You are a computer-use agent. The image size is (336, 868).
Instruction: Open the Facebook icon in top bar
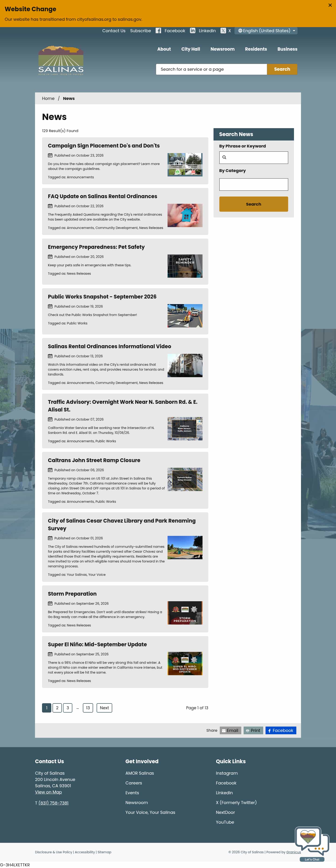158,31
